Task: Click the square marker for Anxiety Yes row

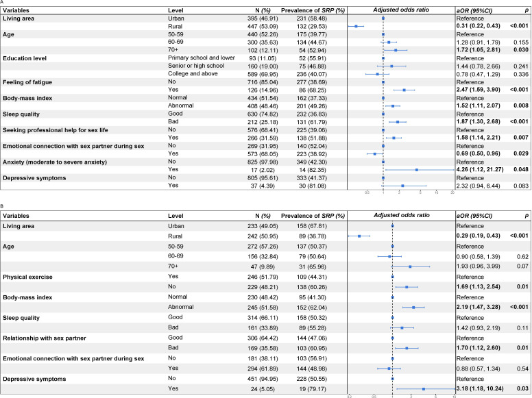Action: pyautogui.click(x=417, y=168)
